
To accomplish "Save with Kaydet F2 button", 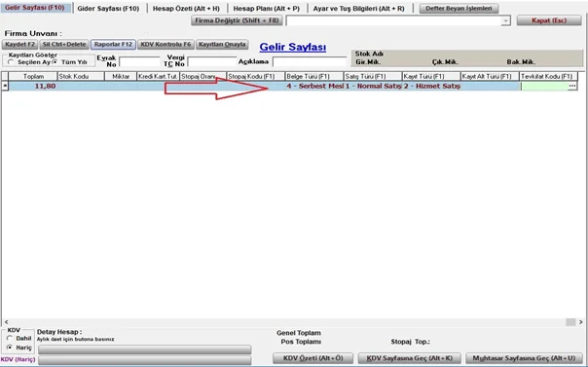I will click(19, 44).
